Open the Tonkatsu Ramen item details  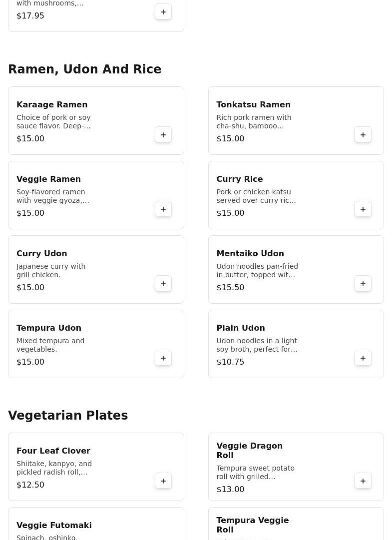(x=253, y=105)
